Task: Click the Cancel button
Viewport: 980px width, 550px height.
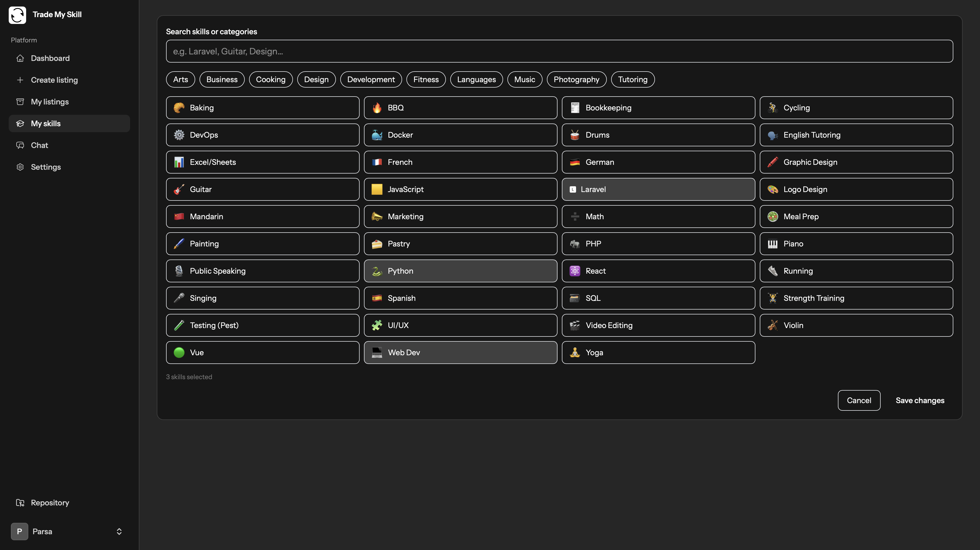Action: pyautogui.click(x=859, y=400)
